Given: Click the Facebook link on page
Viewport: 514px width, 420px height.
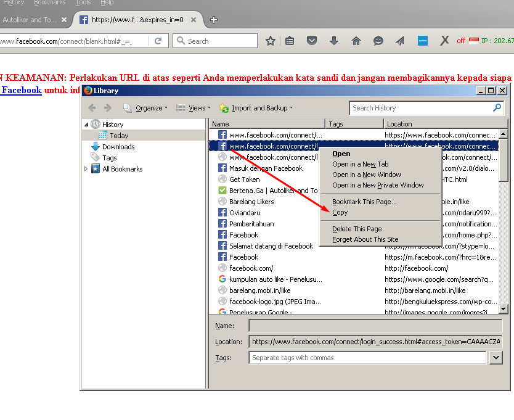Looking at the screenshot, I should coord(22,90).
